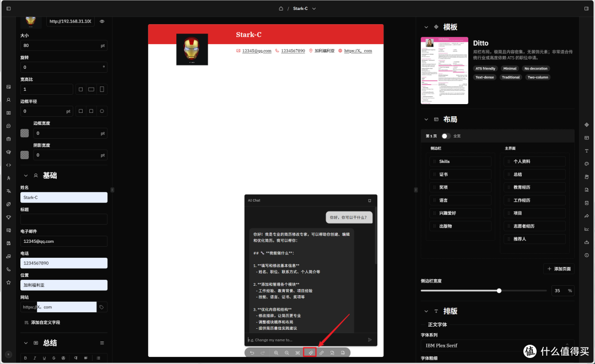Open https://X。com link on resume
The width and height of the screenshot is (595, 364).
(358, 51)
